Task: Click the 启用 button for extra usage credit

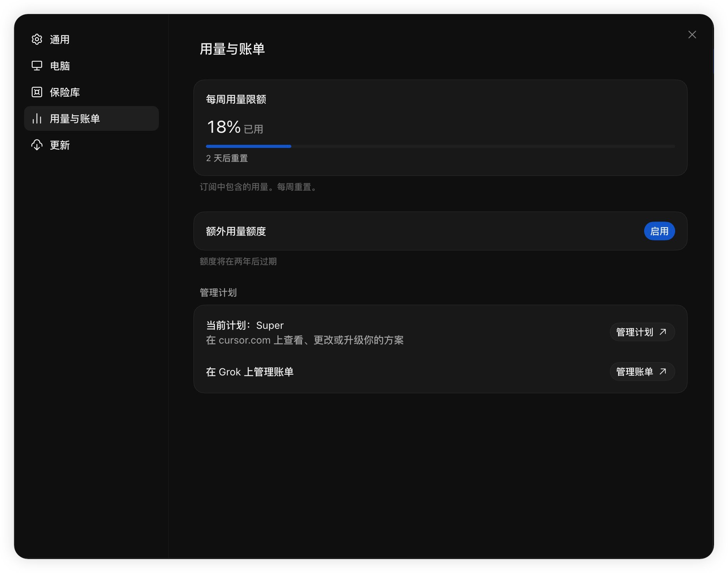Action: (x=659, y=231)
